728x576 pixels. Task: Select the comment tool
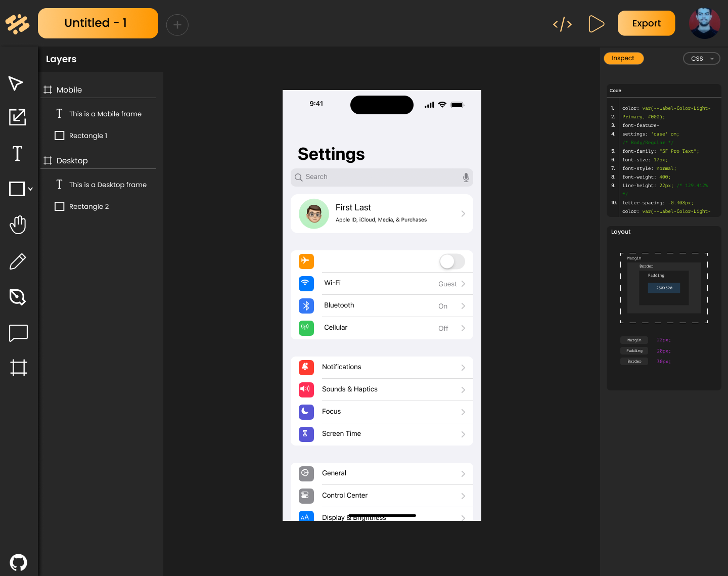[x=18, y=333]
